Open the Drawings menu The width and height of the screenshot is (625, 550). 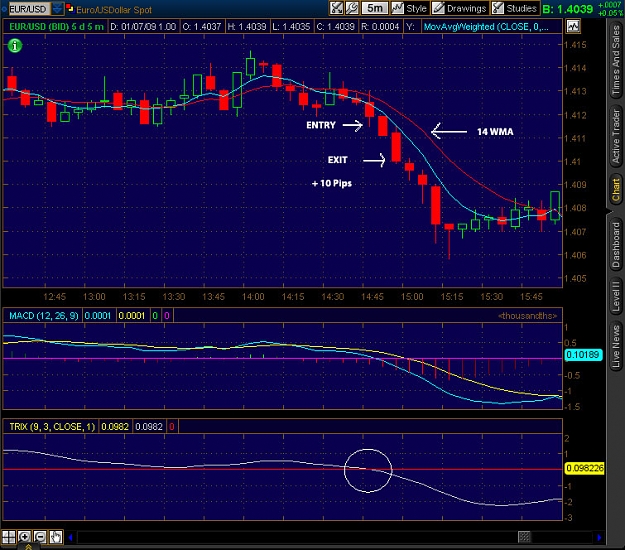tap(460, 8)
